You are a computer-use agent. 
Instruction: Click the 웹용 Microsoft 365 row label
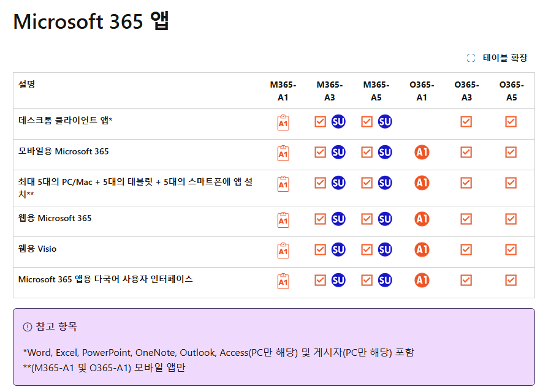point(55,218)
